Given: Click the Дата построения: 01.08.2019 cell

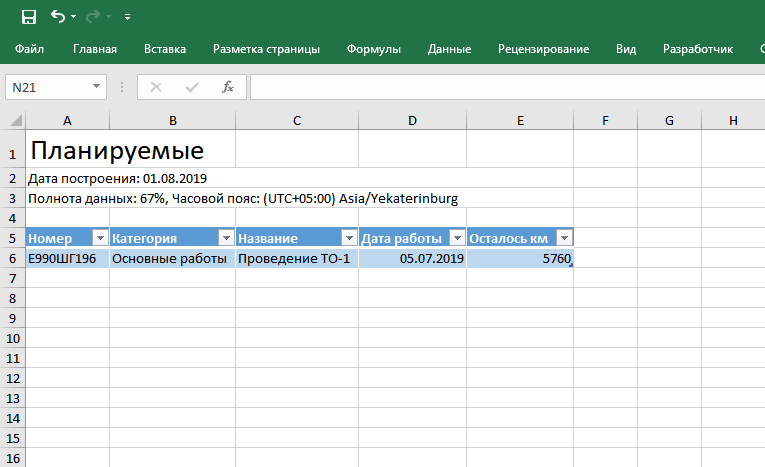Looking at the screenshot, I should 300,178.
